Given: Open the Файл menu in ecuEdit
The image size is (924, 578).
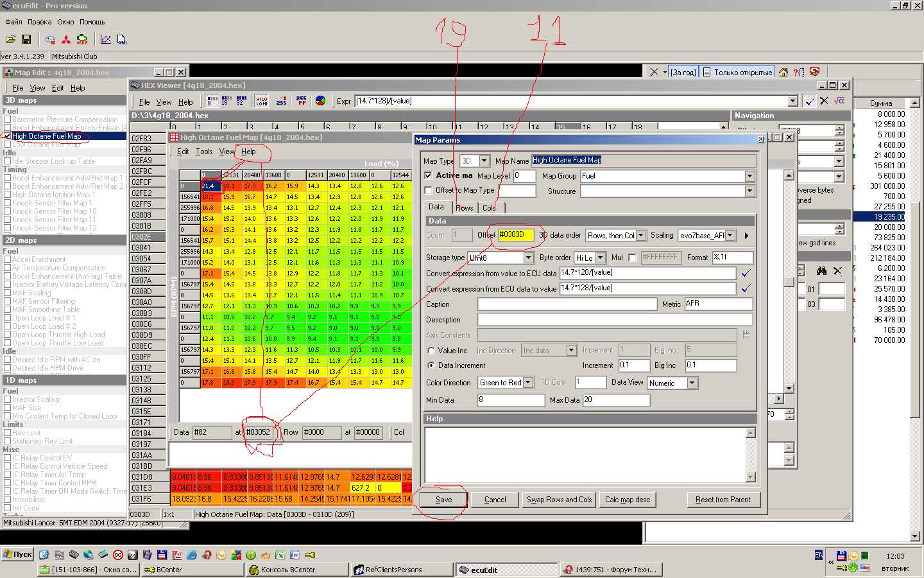Looking at the screenshot, I should point(13,22).
